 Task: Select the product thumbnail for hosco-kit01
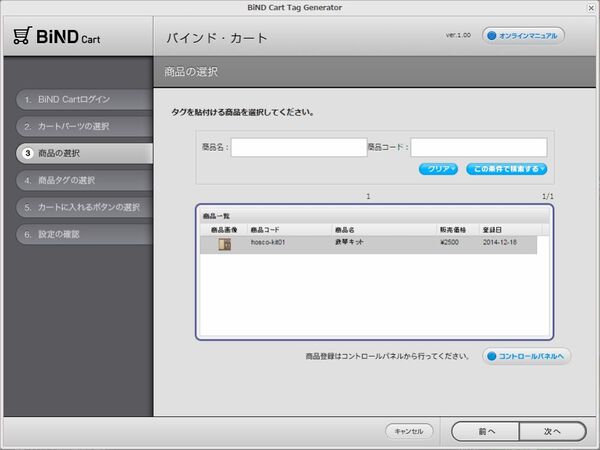tap(225, 245)
